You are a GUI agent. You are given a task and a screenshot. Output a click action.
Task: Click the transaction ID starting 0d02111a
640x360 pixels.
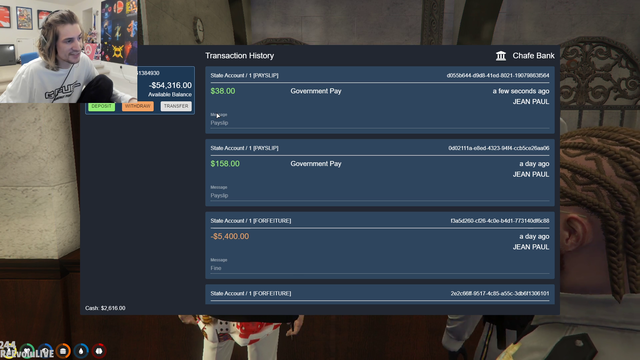tap(499, 148)
